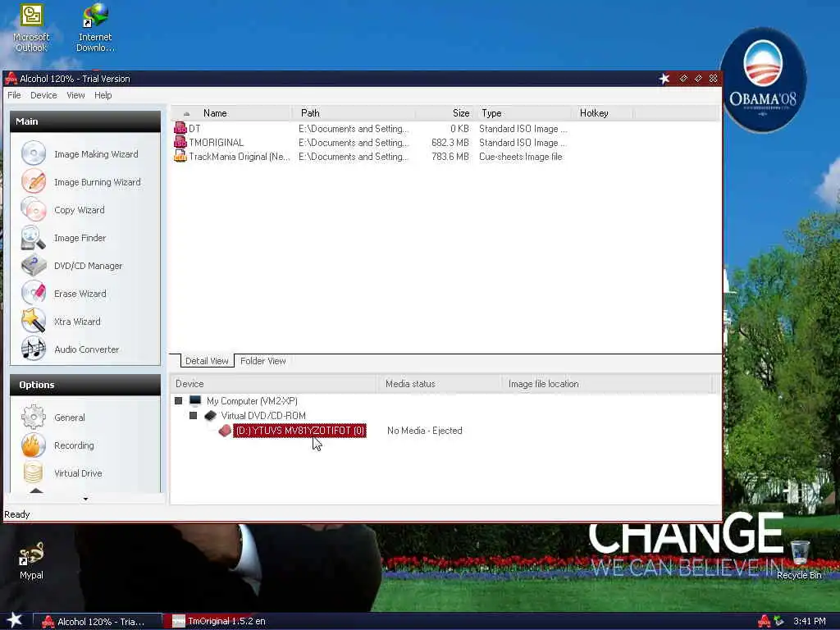This screenshot has width=840, height=630.
Task: Click the Options panel header
Action: (85, 385)
